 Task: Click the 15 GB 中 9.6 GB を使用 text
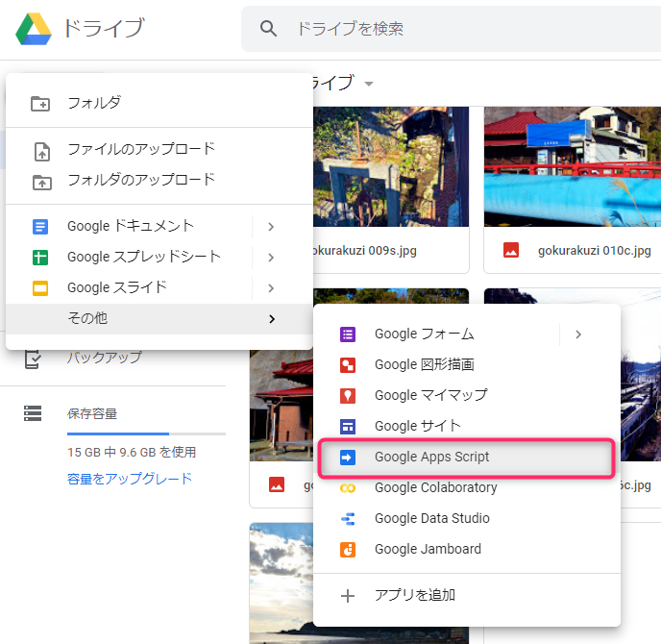tap(132, 453)
